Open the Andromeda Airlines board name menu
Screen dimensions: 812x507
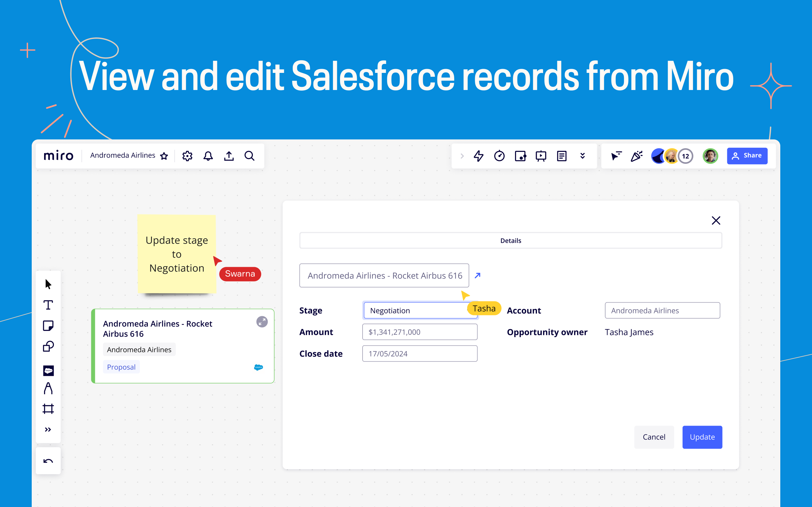pos(122,155)
